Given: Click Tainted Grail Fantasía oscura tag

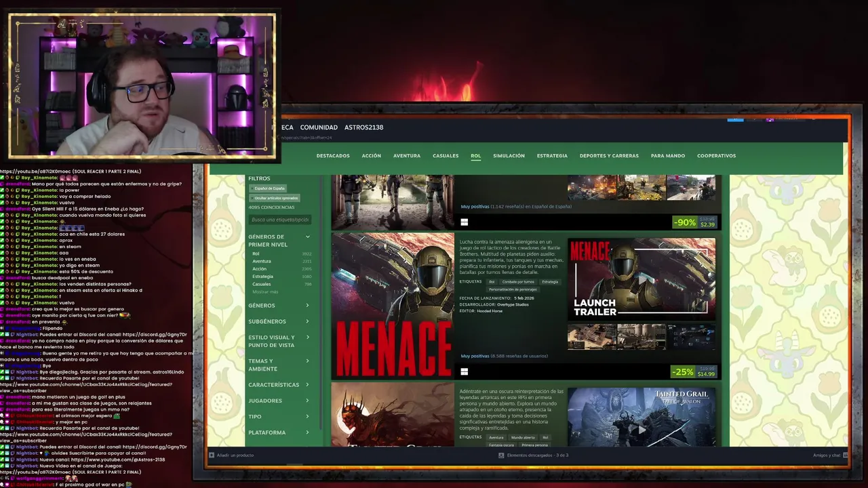Looking at the screenshot, I should [x=502, y=445].
